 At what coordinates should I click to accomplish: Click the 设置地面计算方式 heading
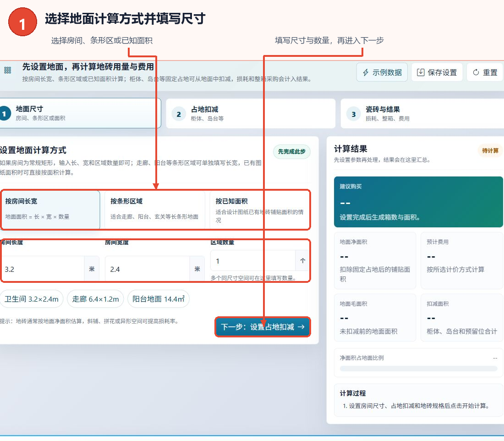point(33,150)
